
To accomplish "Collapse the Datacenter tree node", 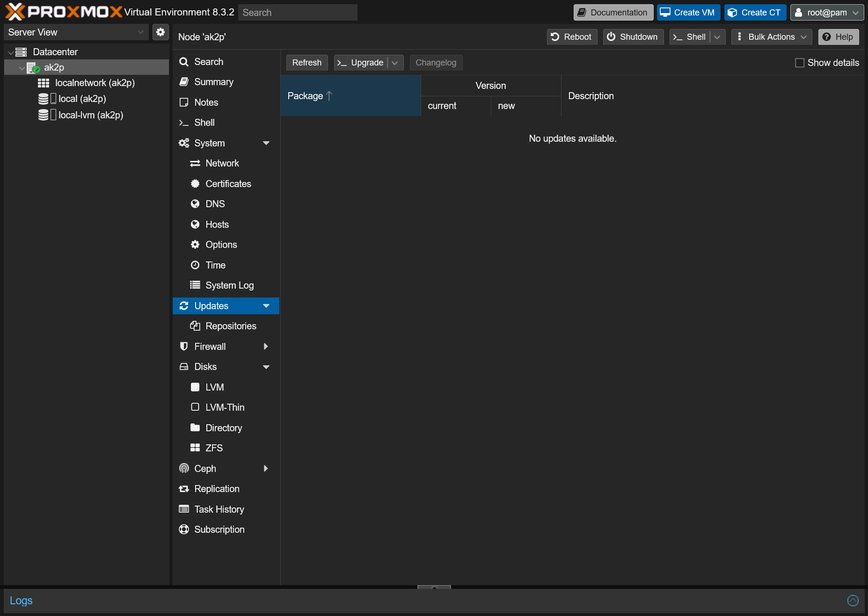I will click(x=11, y=52).
